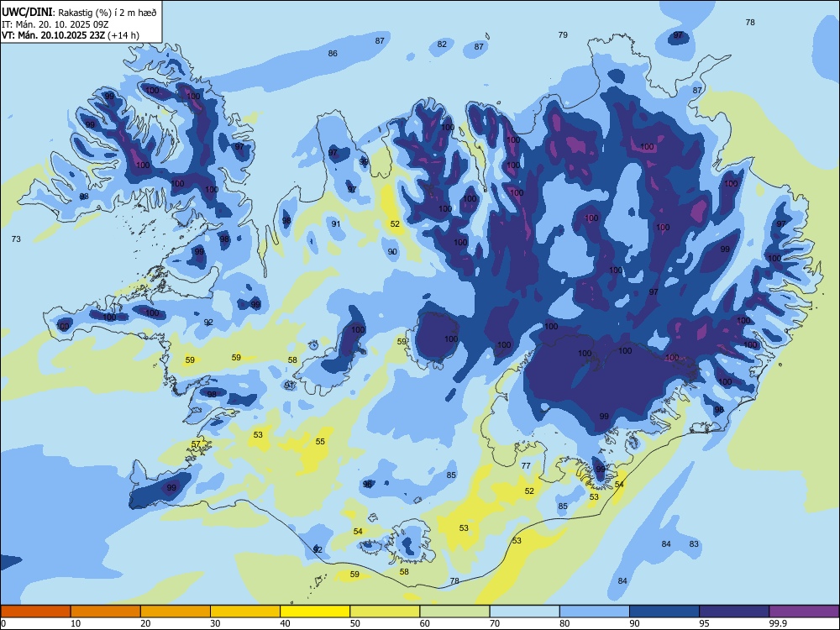Click the 20–30 light orange legend swatch

tap(176, 612)
